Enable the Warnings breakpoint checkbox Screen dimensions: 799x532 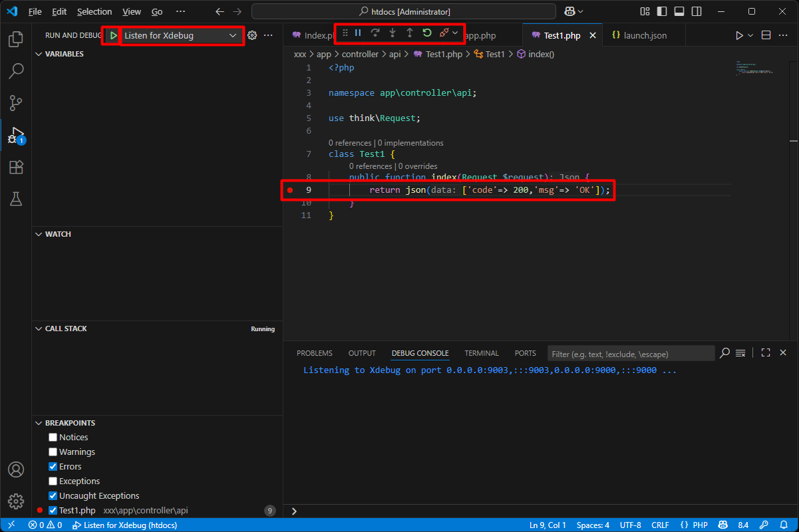point(53,452)
